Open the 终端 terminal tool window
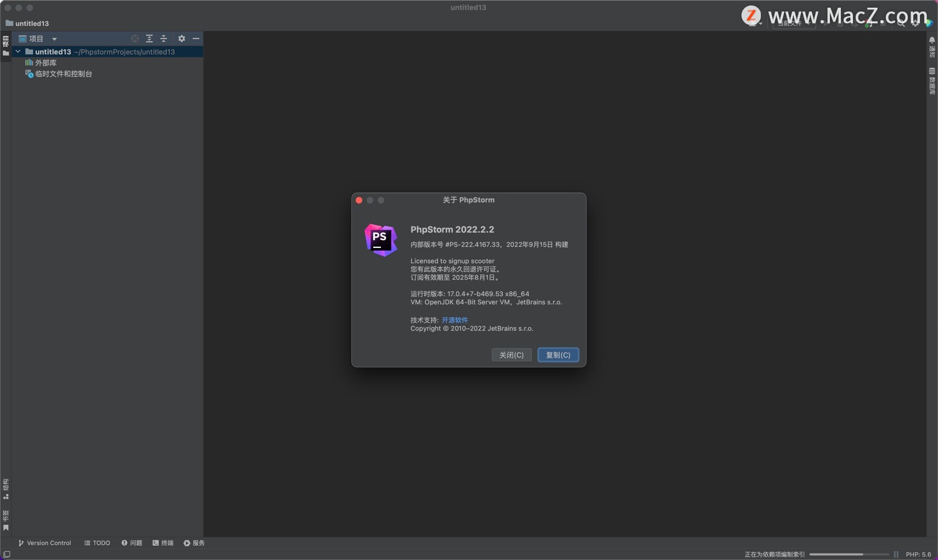 pos(163,543)
